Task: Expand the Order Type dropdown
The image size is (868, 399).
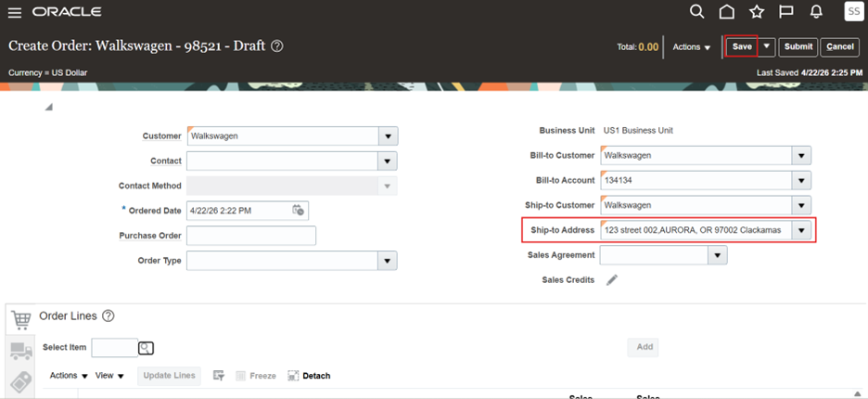Action: [388, 261]
